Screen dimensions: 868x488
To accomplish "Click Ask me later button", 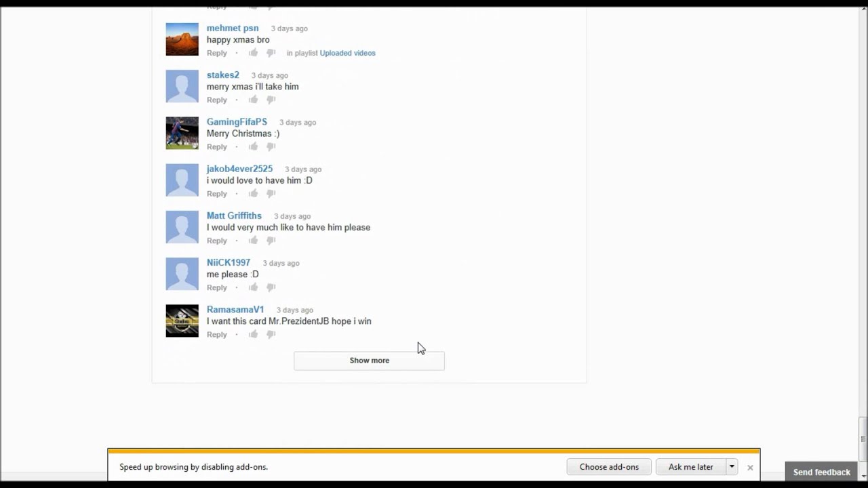I will [x=690, y=467].
